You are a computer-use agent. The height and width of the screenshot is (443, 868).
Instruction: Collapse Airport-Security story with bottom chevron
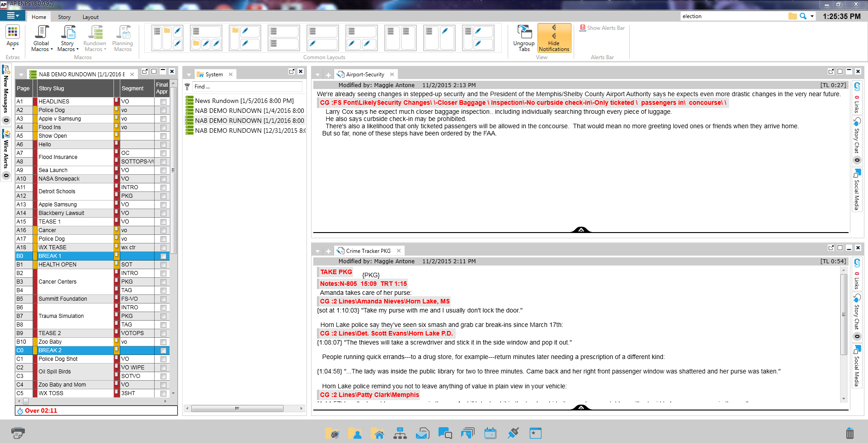coord(581,230)
